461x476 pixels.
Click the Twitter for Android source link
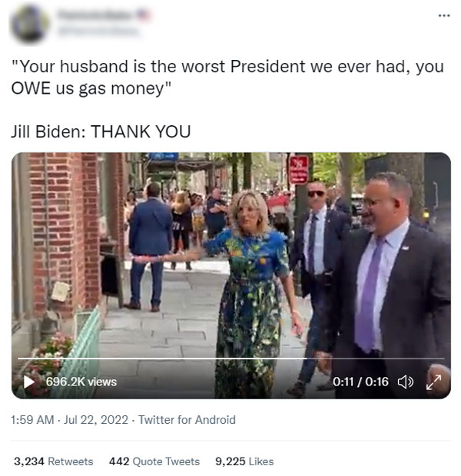[187, 420]
